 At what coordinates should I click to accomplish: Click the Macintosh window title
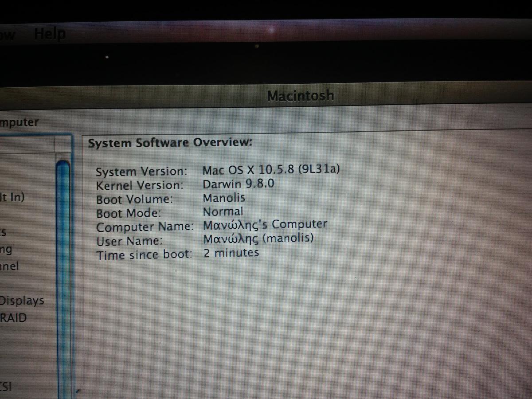(300, 95)
